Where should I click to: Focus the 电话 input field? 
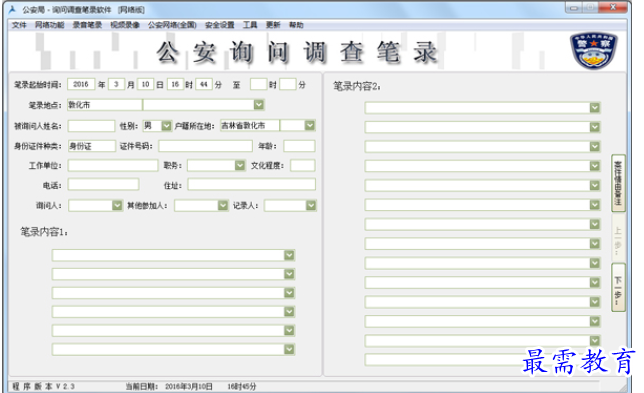[x=104, y=184]
